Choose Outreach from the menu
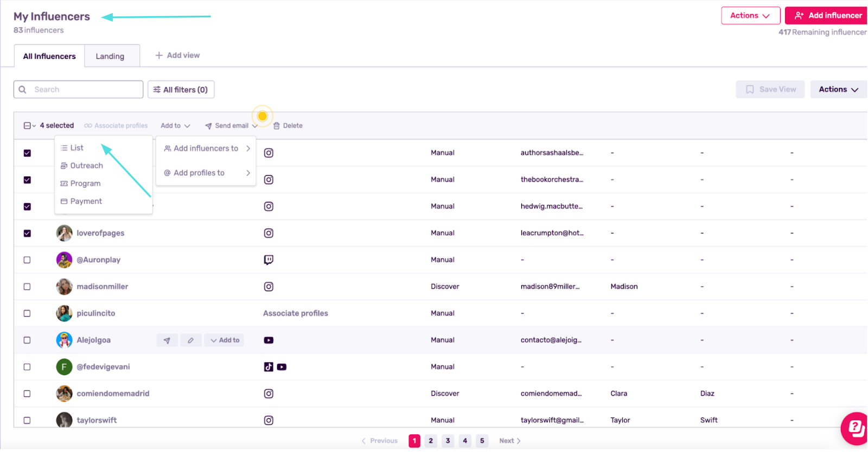 coord(82,166)
